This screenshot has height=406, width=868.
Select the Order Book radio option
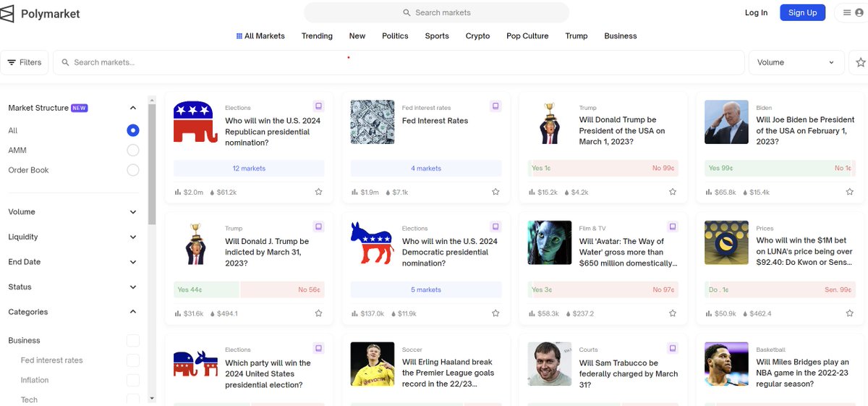pos(132,170)
